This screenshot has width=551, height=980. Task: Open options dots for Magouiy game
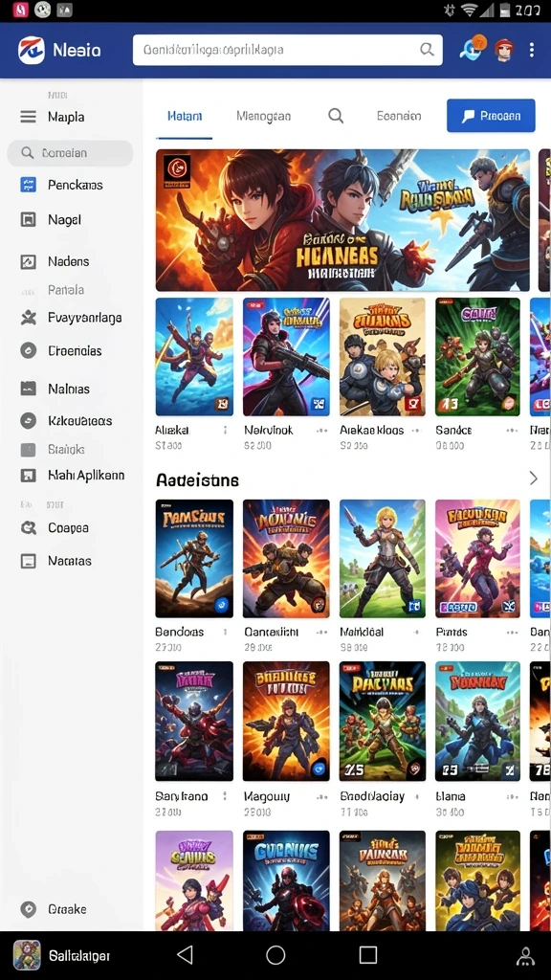click(x=321, y=797)
